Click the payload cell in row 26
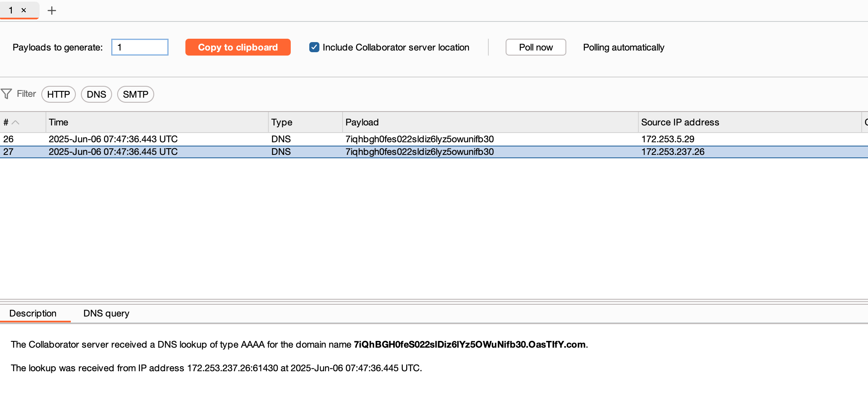 (x=420, y=139)
